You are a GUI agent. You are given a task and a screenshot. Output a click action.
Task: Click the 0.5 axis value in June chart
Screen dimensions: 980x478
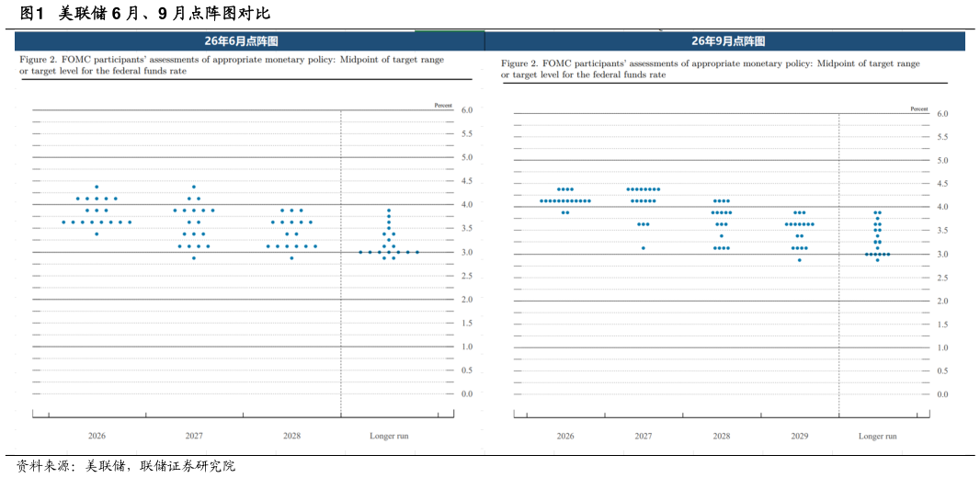[467, 370]
